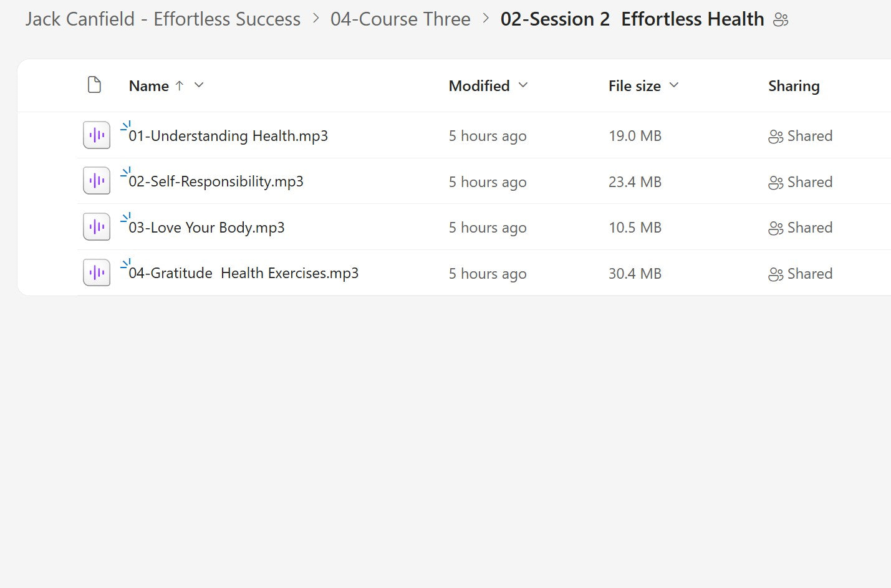Click the Shared people icon on Understanding Health row
The width and height of the screenshot is (891, 588).
(775, 135)
